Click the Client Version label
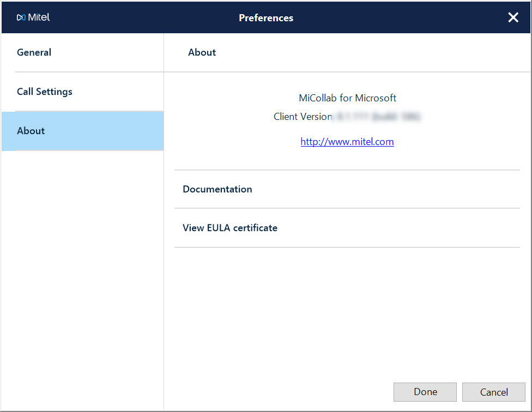 coord(303,117)
